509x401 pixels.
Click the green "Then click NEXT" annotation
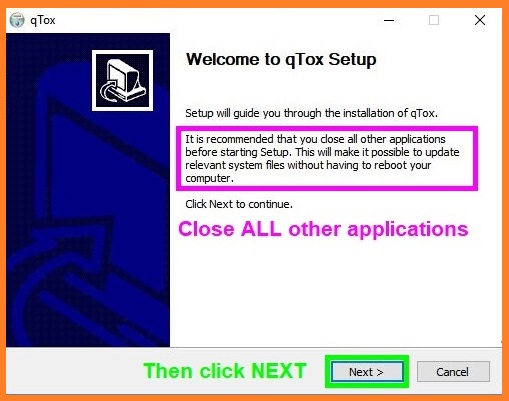225,371
